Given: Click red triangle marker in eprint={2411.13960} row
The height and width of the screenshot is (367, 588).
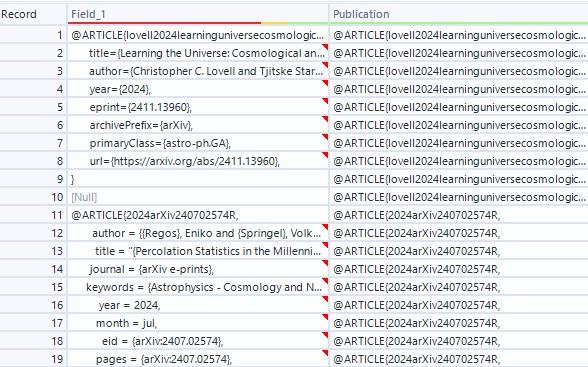Looking at the screenshot, I should (x=325, y=101).
